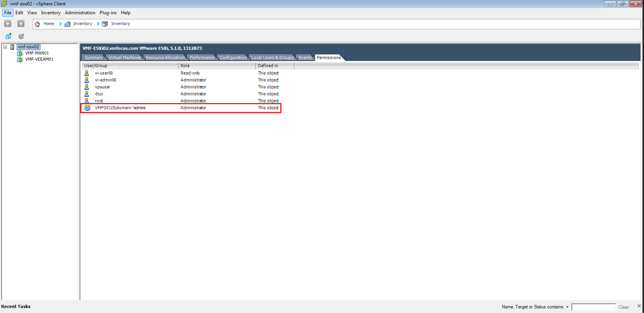Open the Name, Target or Status filter dropdown
The width and height of the screenshot is (644, 313).
(x=567, y=307)
